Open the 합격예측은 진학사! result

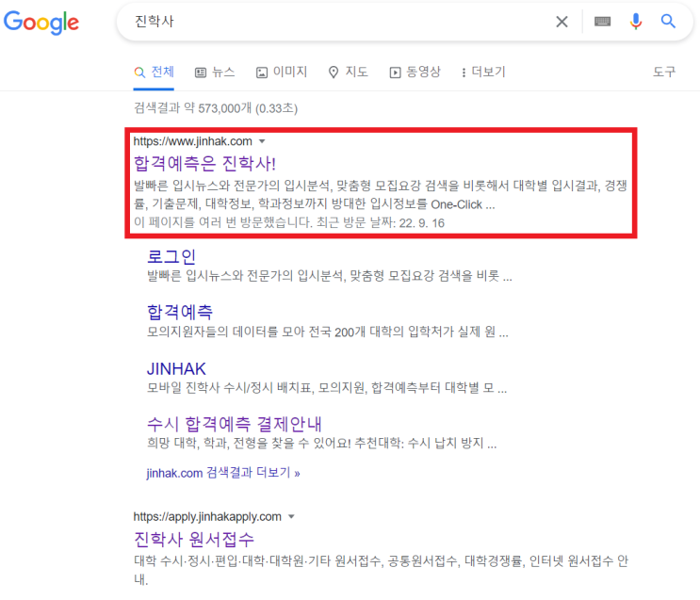pos(204,163)
